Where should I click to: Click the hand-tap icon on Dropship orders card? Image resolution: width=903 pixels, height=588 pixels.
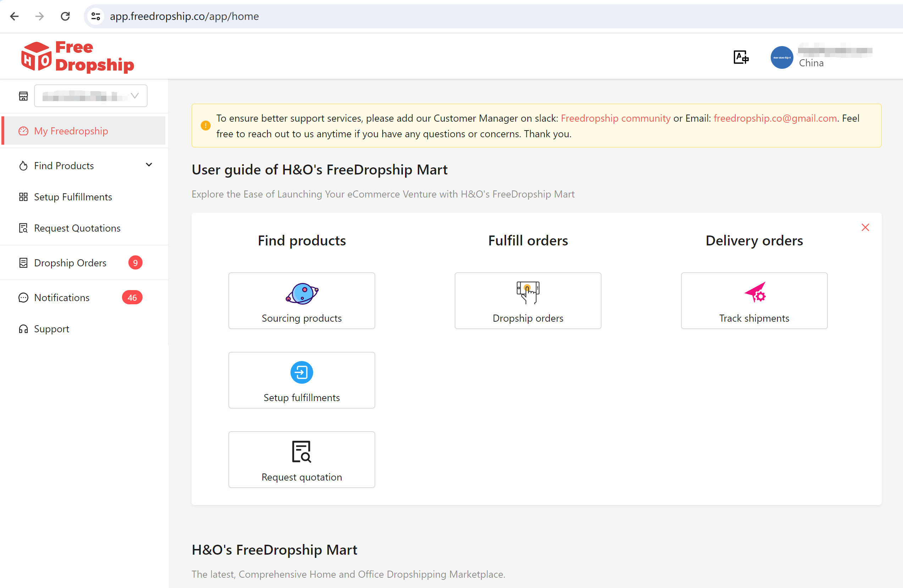(x=528, y=293)
